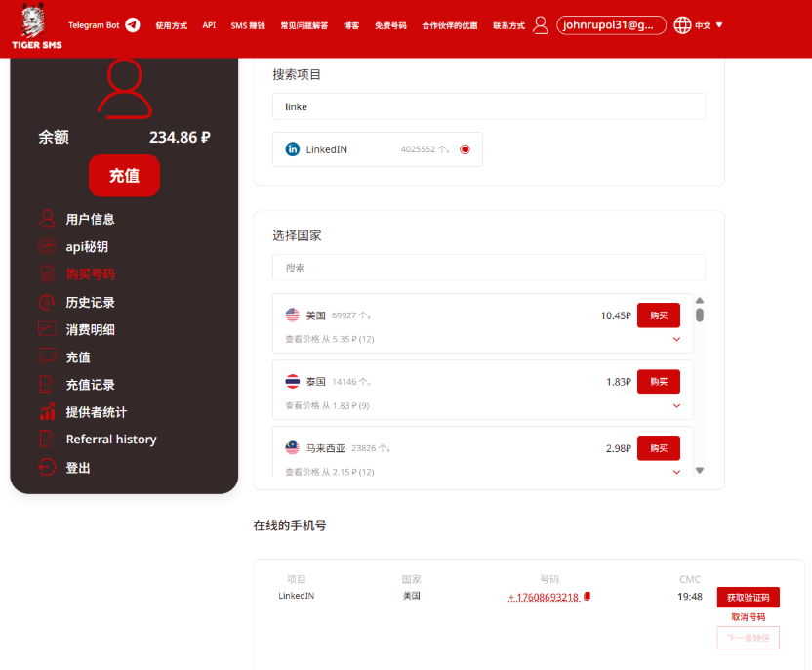Click 获取验证码 button

tap(748, 597)
